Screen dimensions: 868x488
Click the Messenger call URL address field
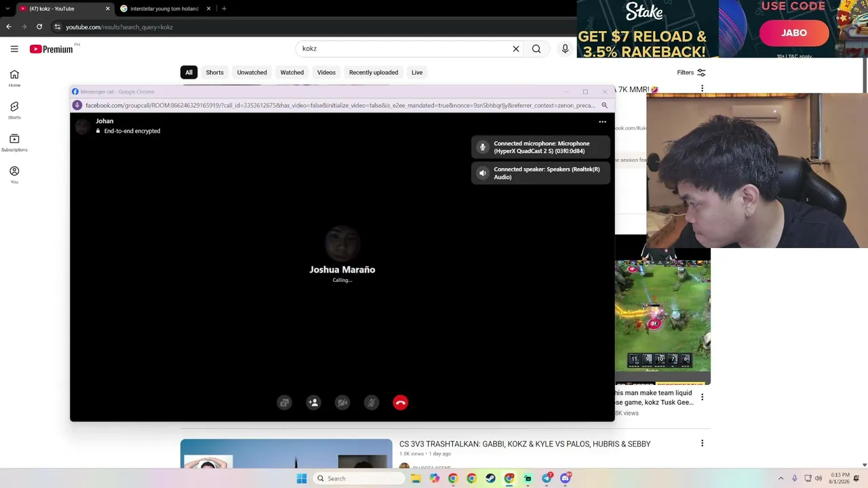(x=340, y=105)
